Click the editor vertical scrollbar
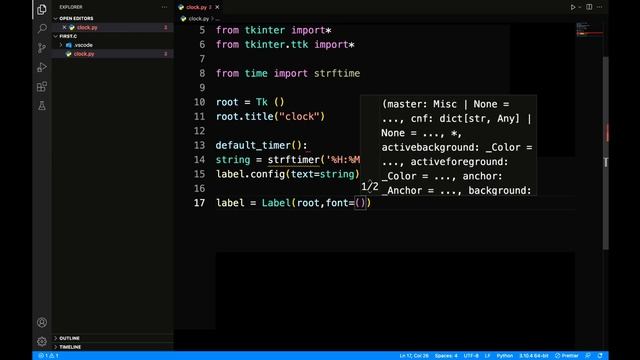 click(x=606, y=153)
